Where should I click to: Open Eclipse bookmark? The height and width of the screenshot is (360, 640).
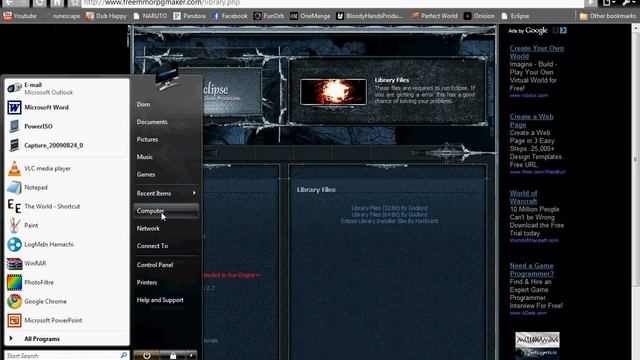coord(515,16)
